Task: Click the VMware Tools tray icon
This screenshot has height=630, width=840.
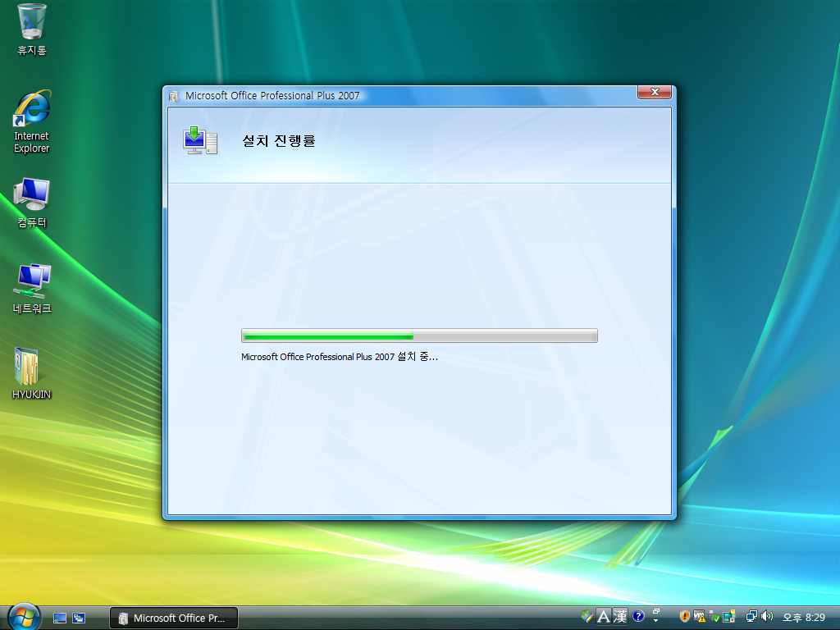Action: point(699,616)
